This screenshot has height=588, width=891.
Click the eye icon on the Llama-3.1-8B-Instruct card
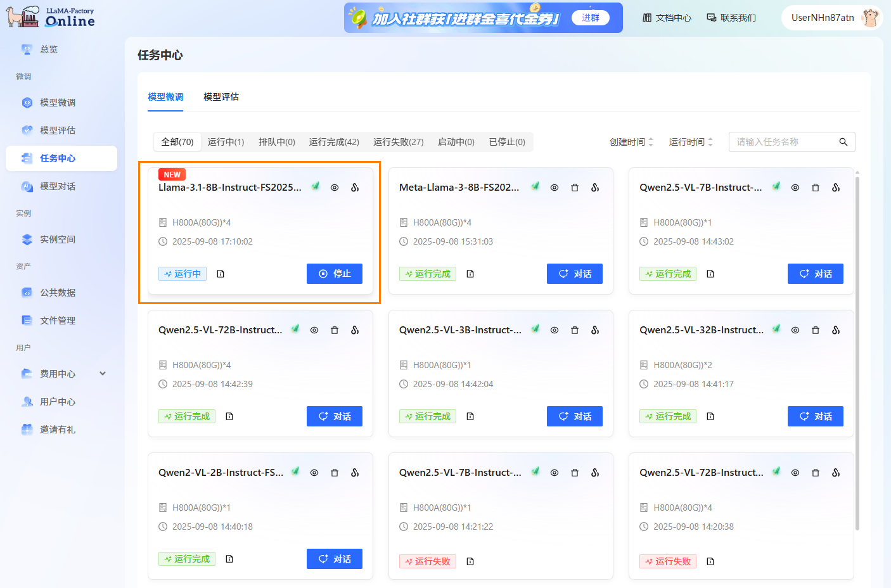click(x=335, y=188)
